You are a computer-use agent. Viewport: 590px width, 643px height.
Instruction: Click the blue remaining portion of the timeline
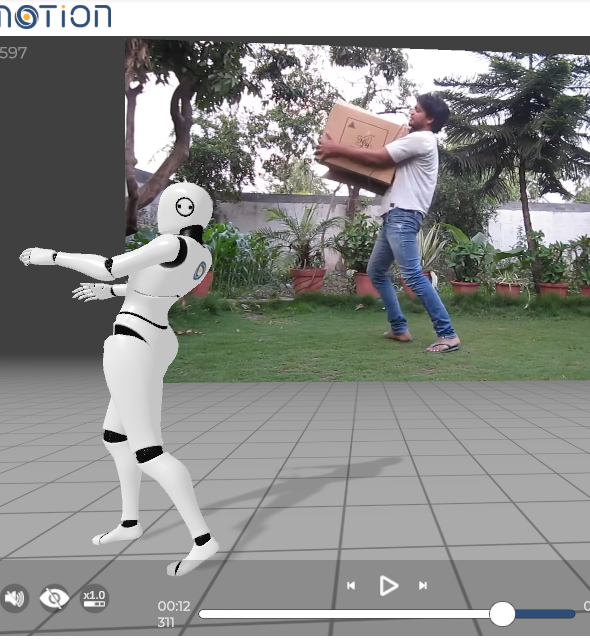[545, 614]
